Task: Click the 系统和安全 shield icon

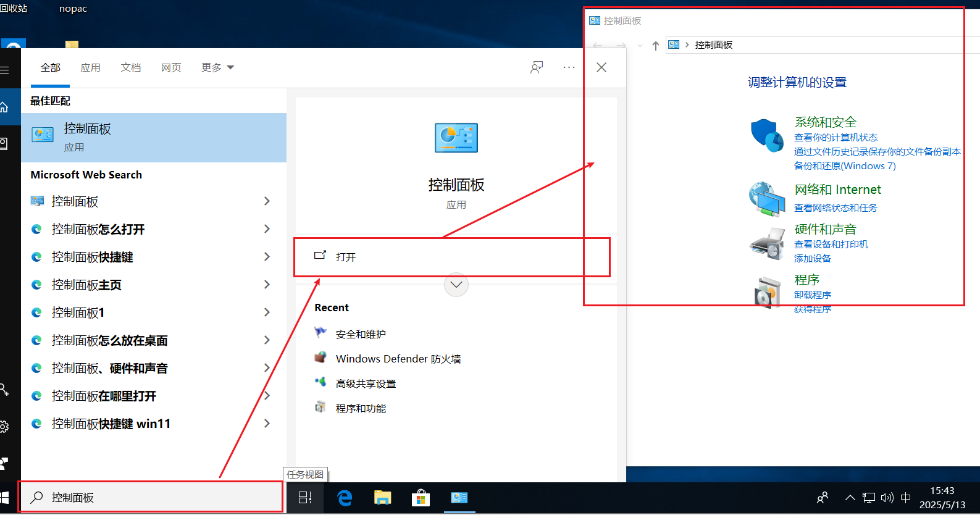Action: (767, 136)
